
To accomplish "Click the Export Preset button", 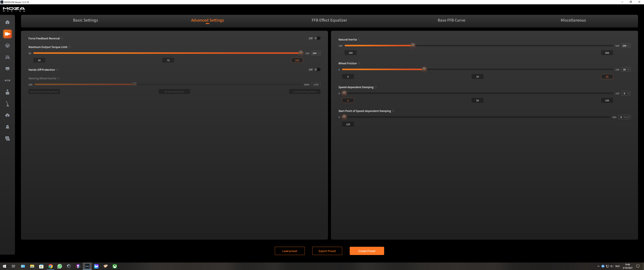I will (327, 251).
